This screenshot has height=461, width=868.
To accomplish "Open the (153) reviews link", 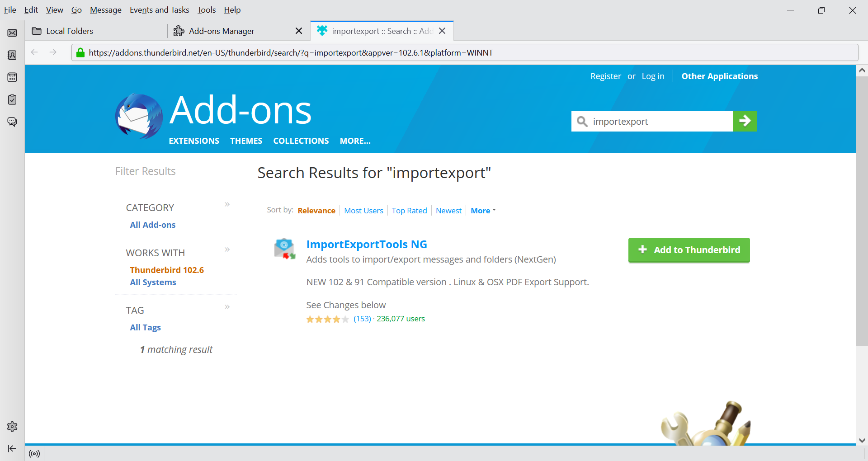I will click(x=362, y=319).
